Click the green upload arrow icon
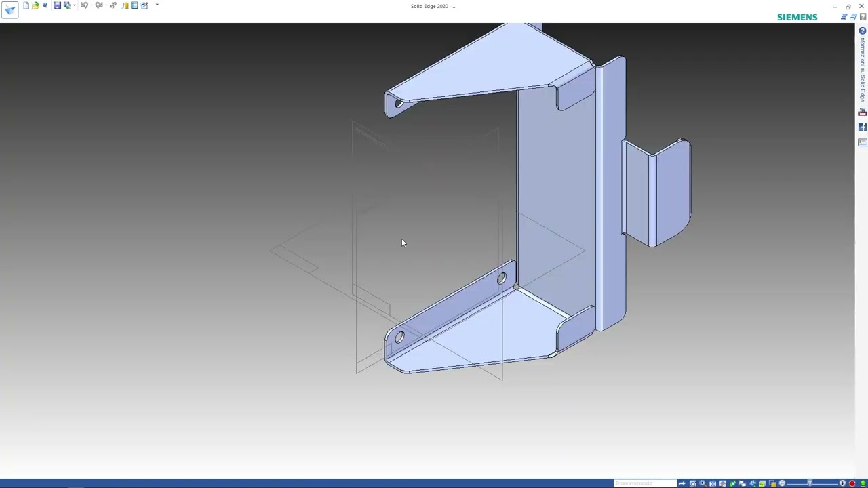Image resolution: width=868 pixels, height=488 pixels. [863, 483]
